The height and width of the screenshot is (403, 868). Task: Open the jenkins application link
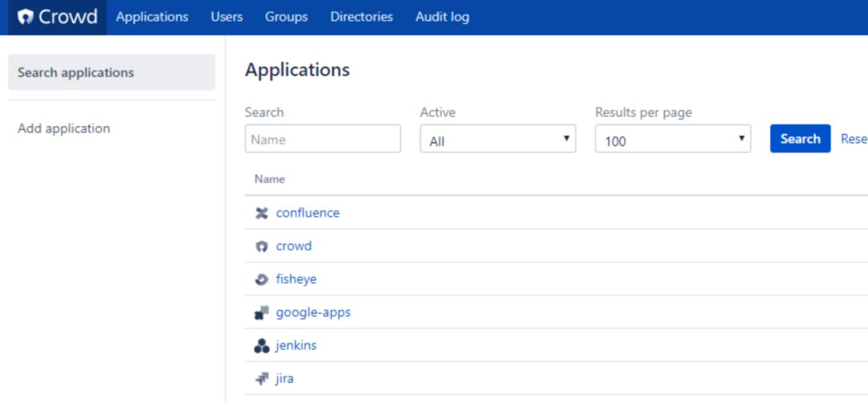click(x=296, y=345)
